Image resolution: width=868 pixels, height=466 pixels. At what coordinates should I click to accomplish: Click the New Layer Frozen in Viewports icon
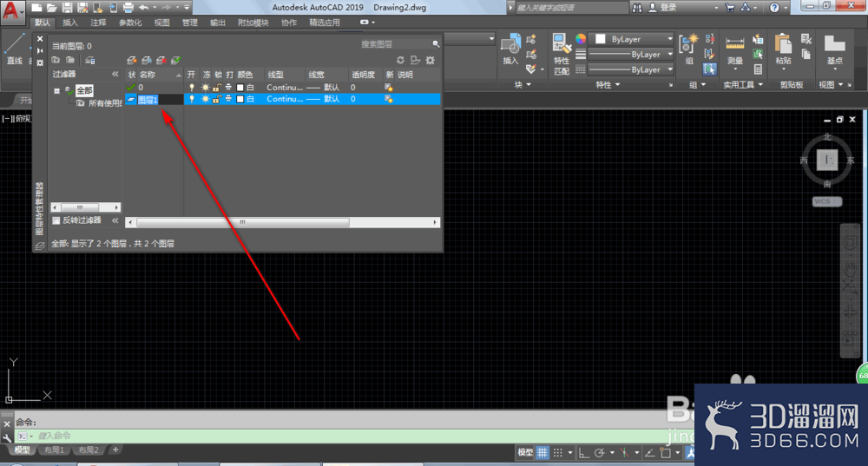pyautogui.click(x=147, y=60)
